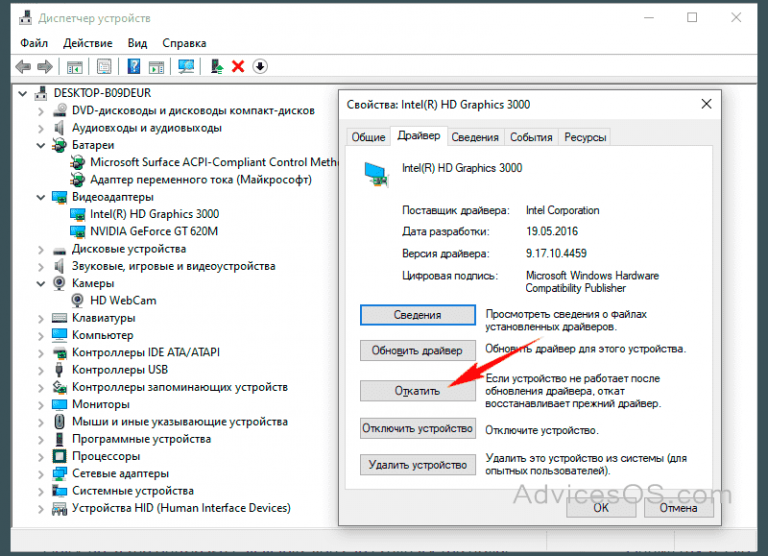Click the blue Help question-mark icon
The width and height of the screenshot is (768, 556).
[x=134, y=66]
